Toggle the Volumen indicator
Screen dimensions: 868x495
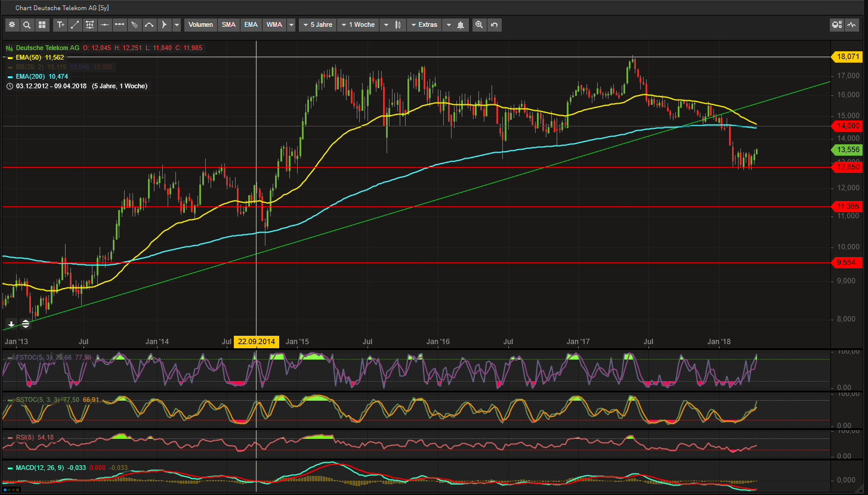click(x=200, y=24)
